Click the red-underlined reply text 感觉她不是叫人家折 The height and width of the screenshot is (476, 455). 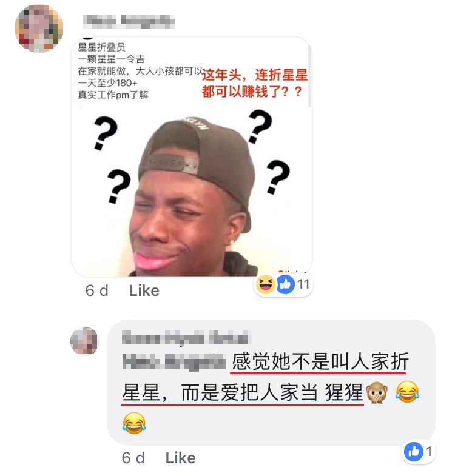(320, 361)
